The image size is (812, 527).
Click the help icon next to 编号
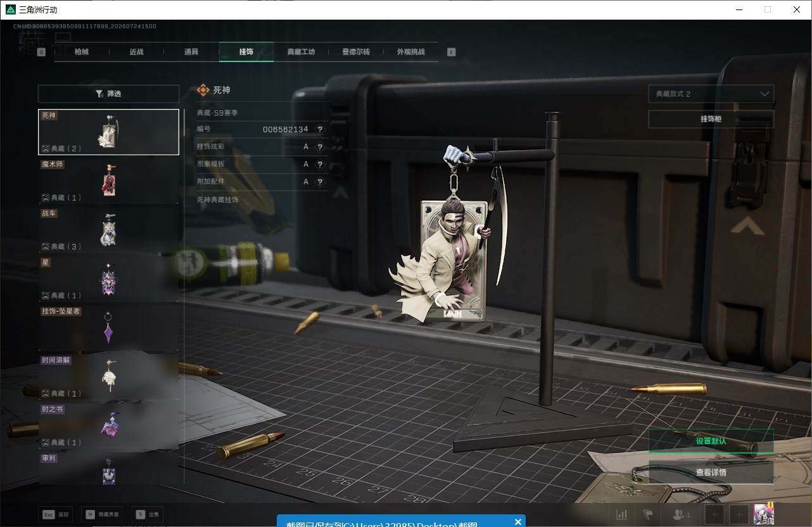[x=320, y=129]
